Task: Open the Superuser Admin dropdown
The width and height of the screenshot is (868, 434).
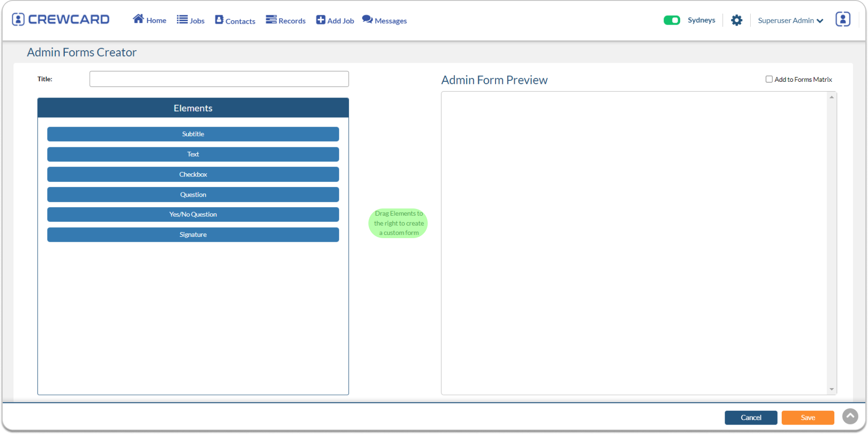Action: tap(790, 20)
